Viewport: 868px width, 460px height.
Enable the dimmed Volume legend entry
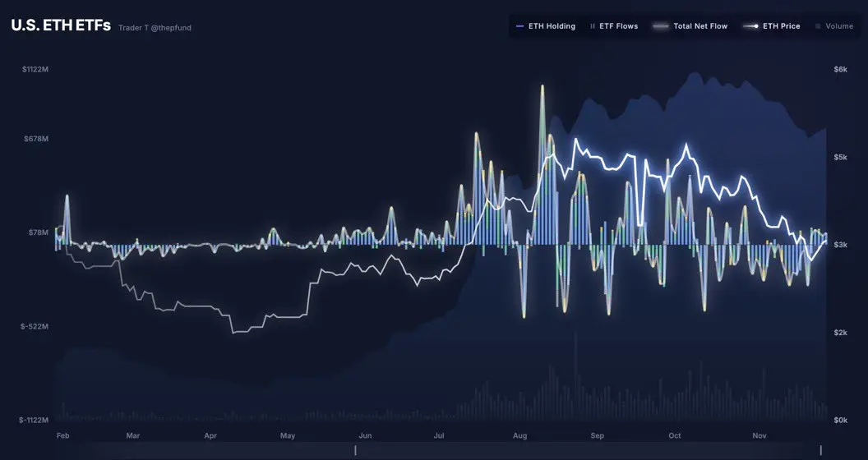[x=834, y=26]
